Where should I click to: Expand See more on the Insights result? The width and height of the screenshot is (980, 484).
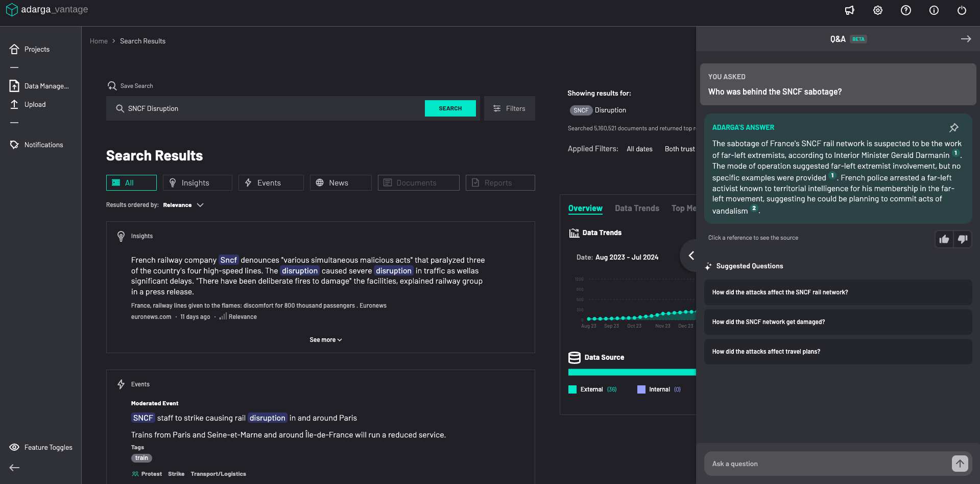[325, 340]
